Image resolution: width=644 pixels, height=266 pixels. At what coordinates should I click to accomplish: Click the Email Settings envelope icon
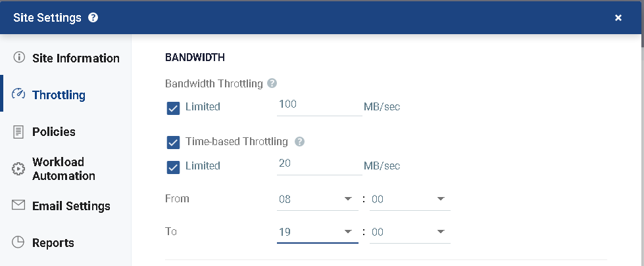click(x=18, y=205)
